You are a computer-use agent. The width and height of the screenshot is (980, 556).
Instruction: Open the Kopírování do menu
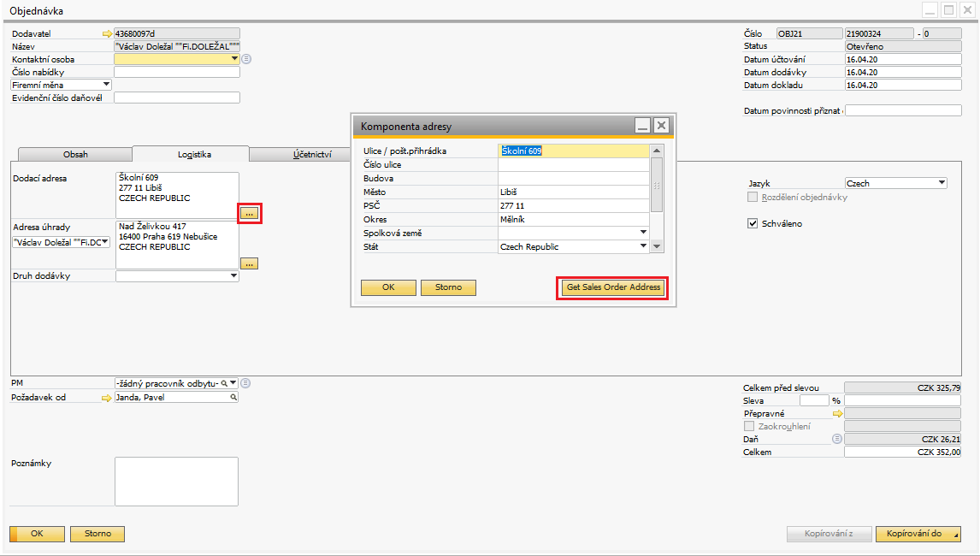pyautogui.click(x=918, y=534)
